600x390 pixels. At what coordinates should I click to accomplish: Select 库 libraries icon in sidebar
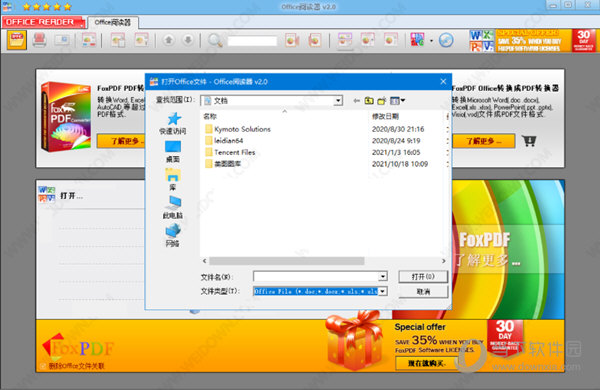(x=173, y=180)
